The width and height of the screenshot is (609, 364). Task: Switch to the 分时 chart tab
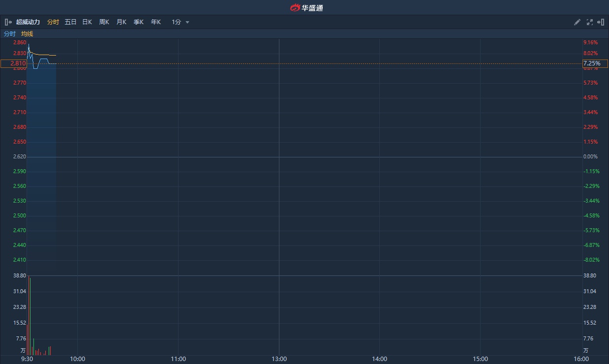tap(53, 22)
